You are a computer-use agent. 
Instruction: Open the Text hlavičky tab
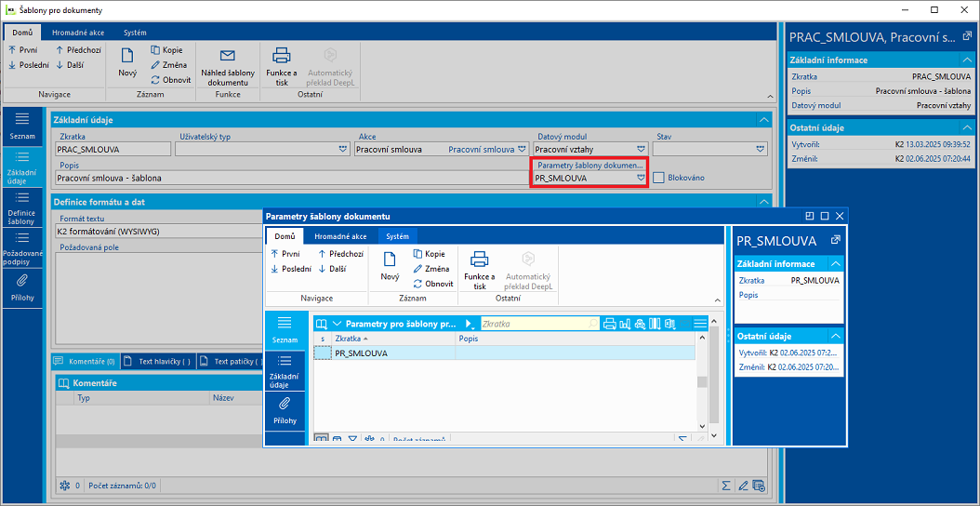pos(159,362)
